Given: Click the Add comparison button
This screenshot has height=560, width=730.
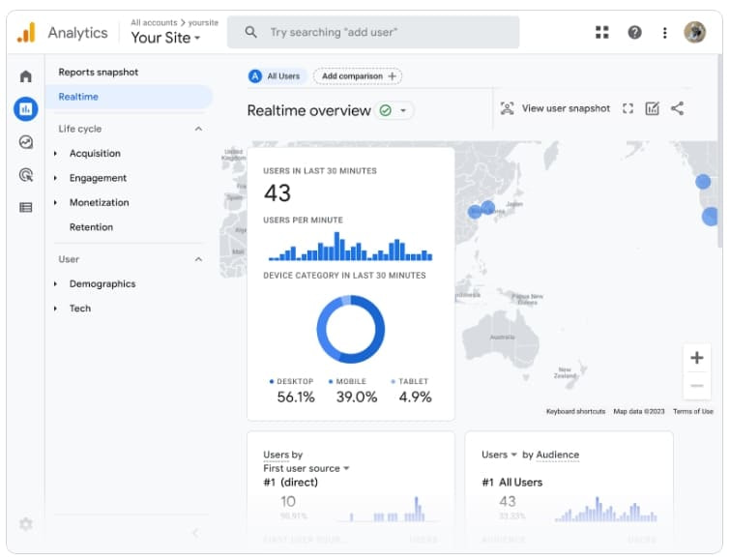Looking at the screenshot, I should click(x=358, y=76).
